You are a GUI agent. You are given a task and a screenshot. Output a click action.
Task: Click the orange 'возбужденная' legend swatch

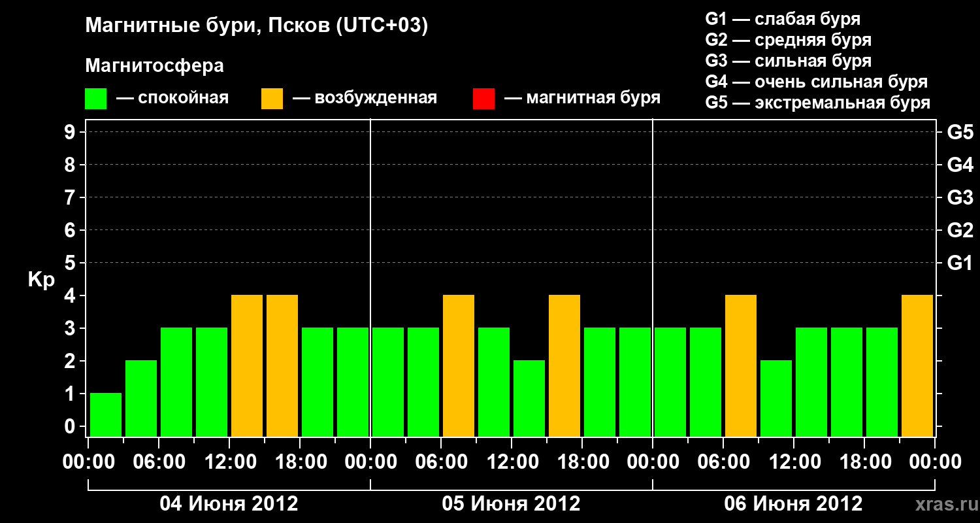click(x=272, y=99)
